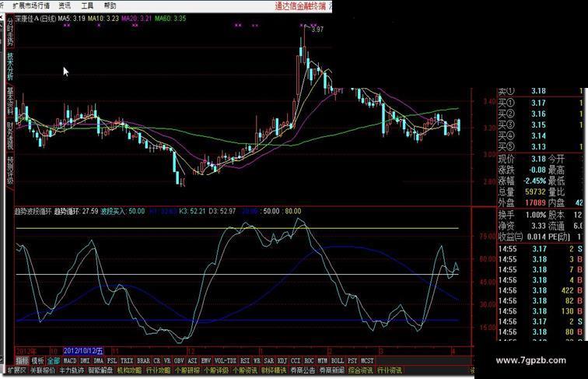Image resolution: width=588 pixels, height=379 pixels.
Task: Open the 个股研报 bottom tab
Action: [187, 370]
